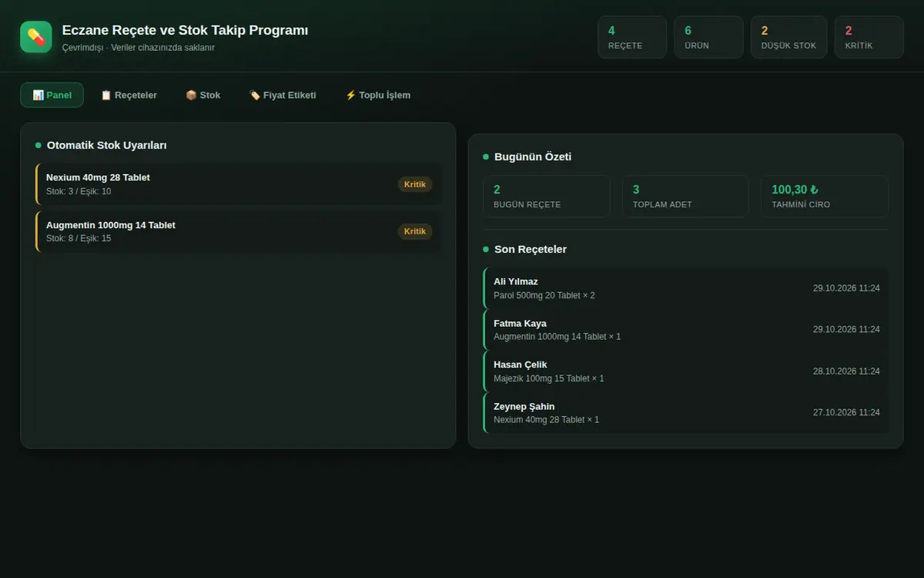Click the KRİTİK count card in header
The height and width of the screenshot is (578, 924).
click(869, 37)
